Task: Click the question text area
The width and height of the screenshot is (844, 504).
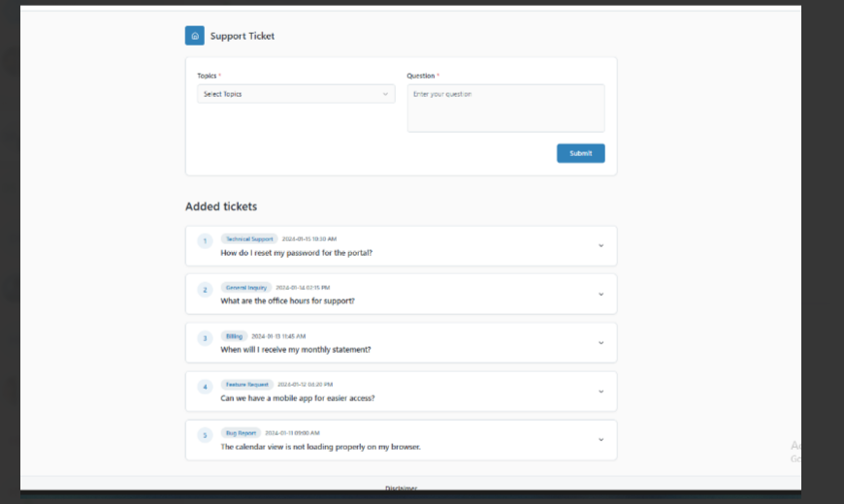Action: point(505,109)
